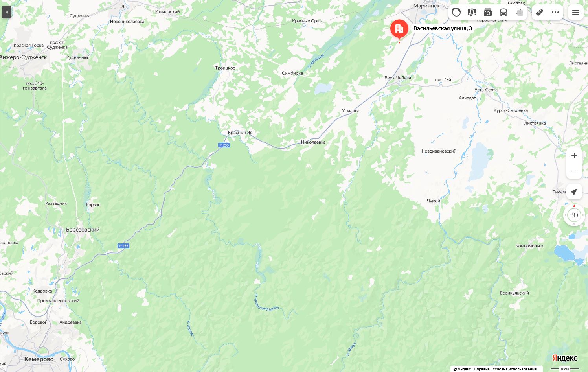Zoom in with the plus button

pyautogui.click(x=574, y=155)
